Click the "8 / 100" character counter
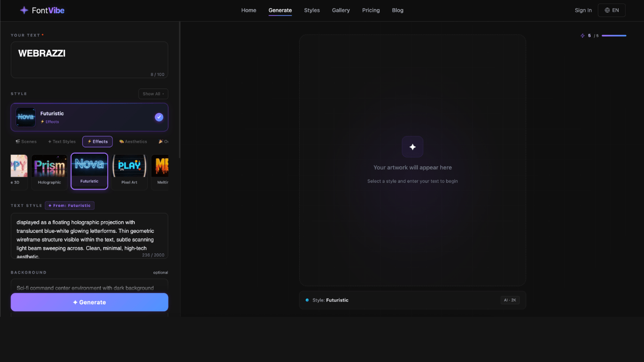The height and width of the screenshot is (362, 644). point(157,74)
